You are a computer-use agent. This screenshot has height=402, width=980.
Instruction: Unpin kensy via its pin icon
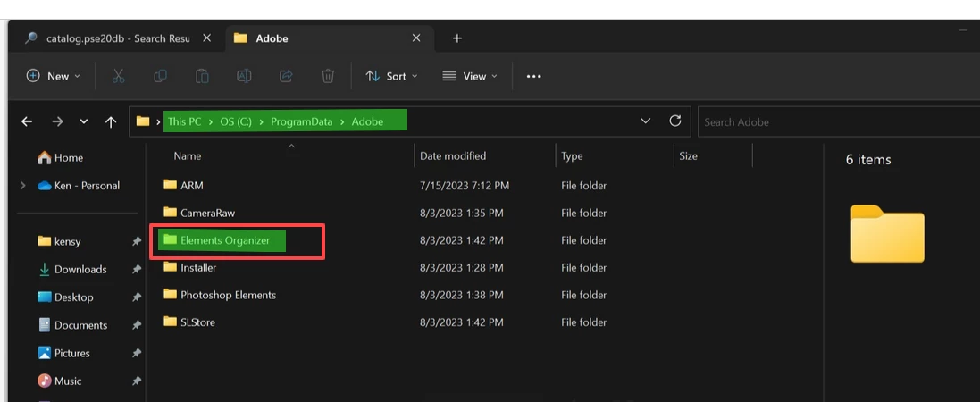click(137, 241)
